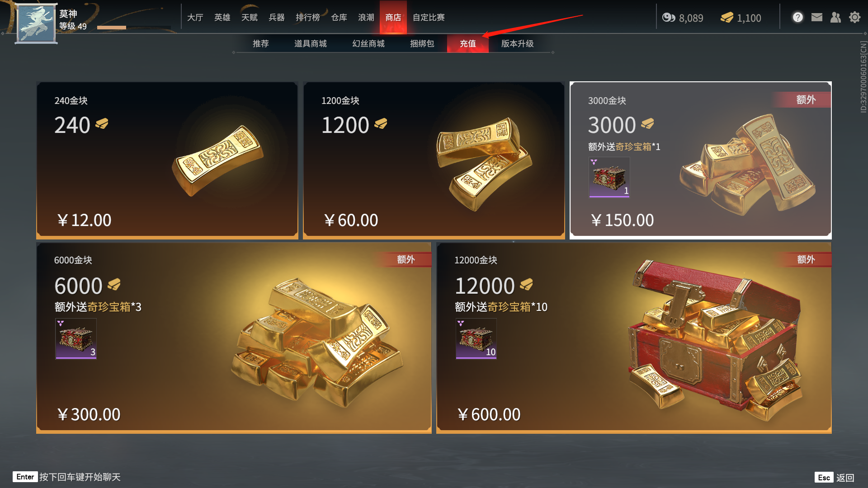Click the player avatar portrait
The height and width of the screenshot is (488, 868).
pos(36,23)
